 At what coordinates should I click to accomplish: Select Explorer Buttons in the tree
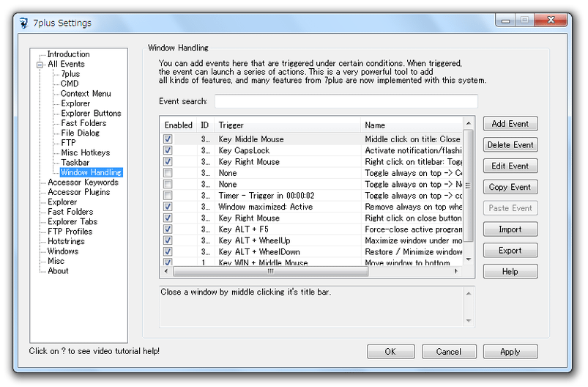[x=91, y=114]
